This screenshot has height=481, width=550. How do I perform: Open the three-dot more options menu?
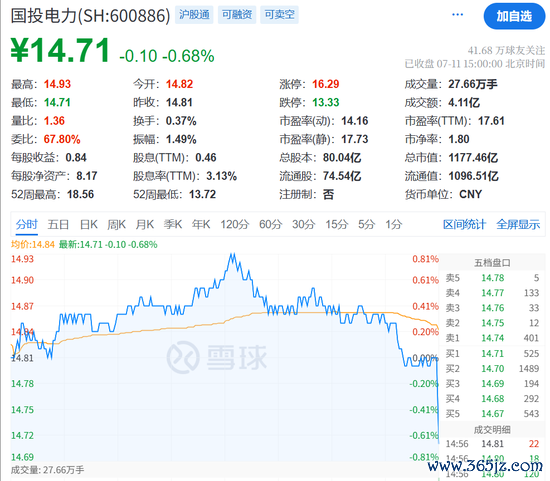click(457, 15)
